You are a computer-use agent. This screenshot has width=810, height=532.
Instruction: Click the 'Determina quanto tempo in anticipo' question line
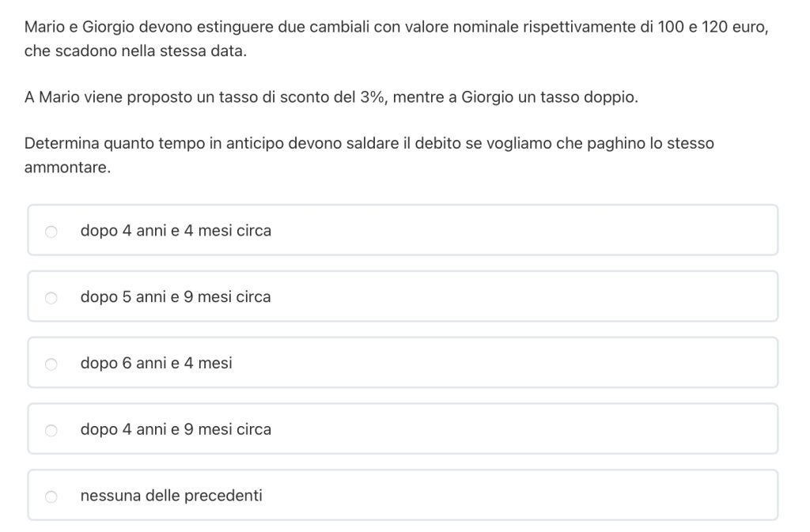pos(369,144)
